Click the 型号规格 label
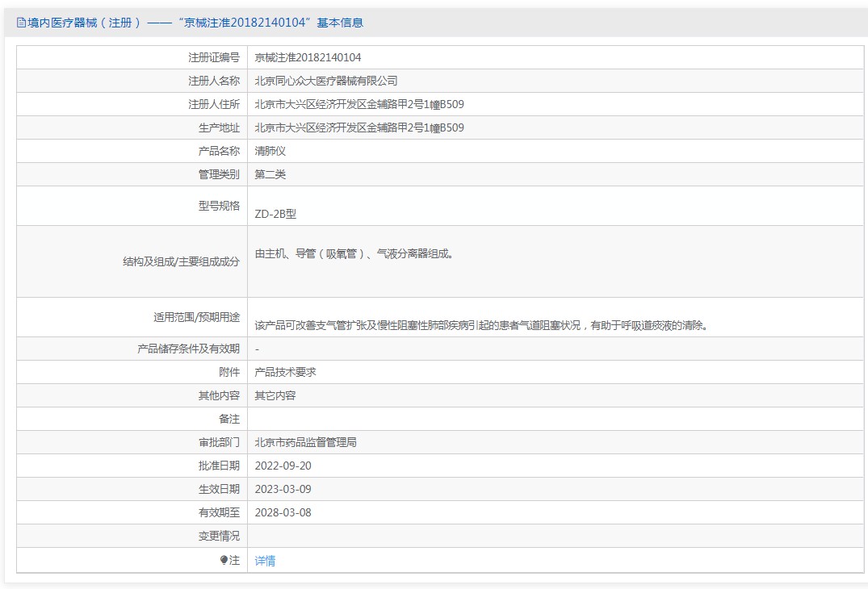Viewport: 868px width, 589px height. tap(219, 206)
